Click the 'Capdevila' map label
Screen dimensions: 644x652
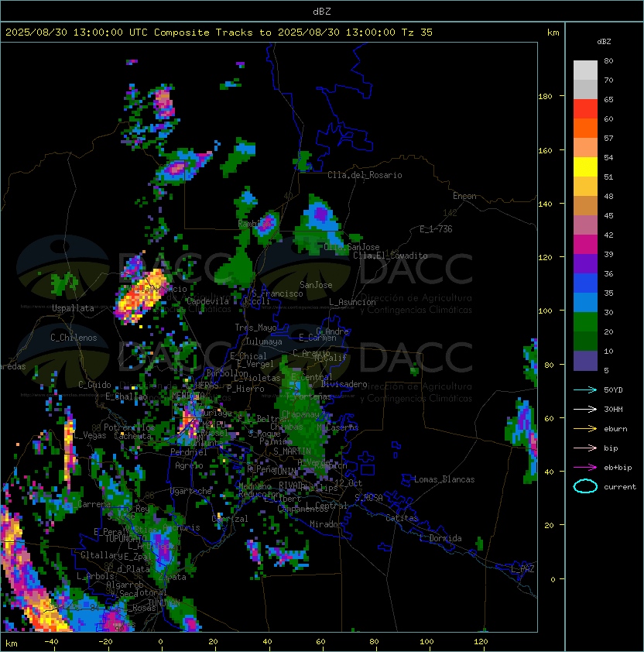(207, 301)
